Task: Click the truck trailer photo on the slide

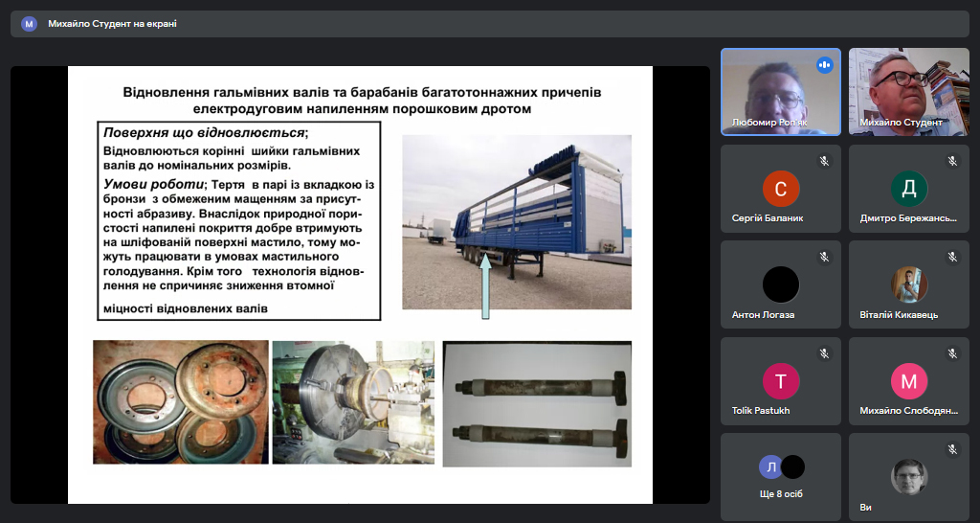Action: pyautogui.click(x=517, y=221)
